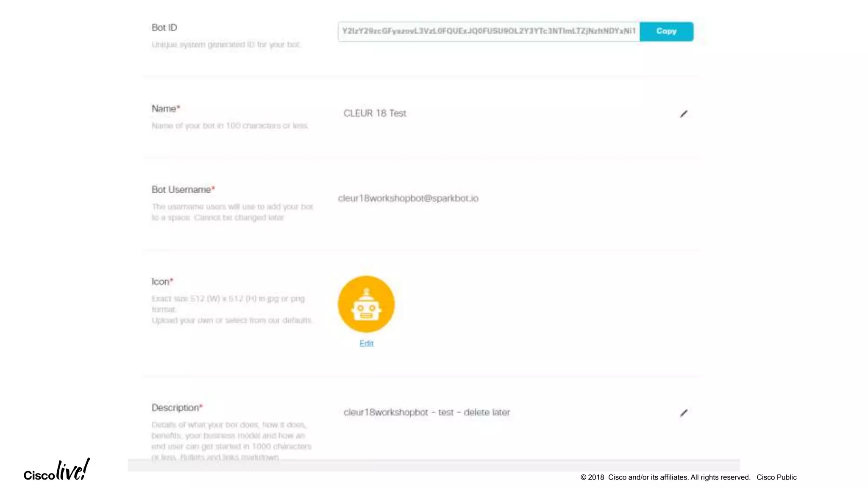
Task: Click inside the Bot ID text field
Action: click(488, 31)
